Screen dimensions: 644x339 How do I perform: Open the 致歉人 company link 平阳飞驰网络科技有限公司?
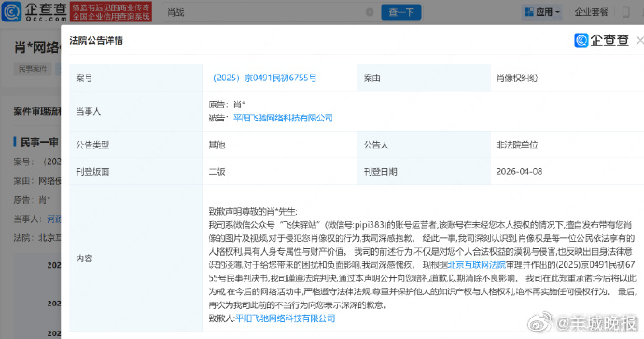286,318
